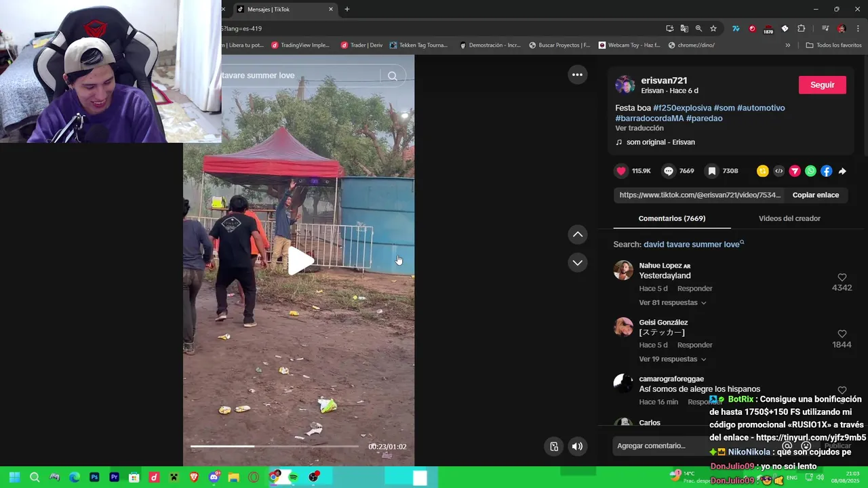This screenshot has height=488, width=868.
Task: Share video to Facebook
Action: [826, 171]
